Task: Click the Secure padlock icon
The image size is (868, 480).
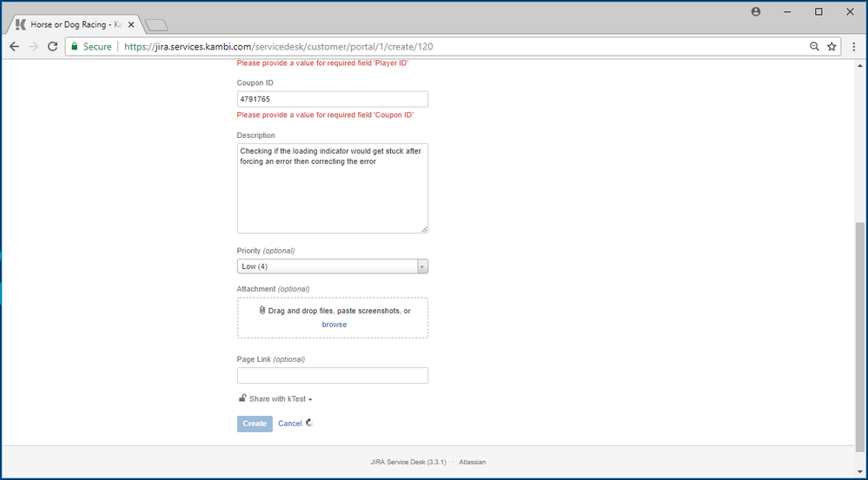Action: [75, 47]
